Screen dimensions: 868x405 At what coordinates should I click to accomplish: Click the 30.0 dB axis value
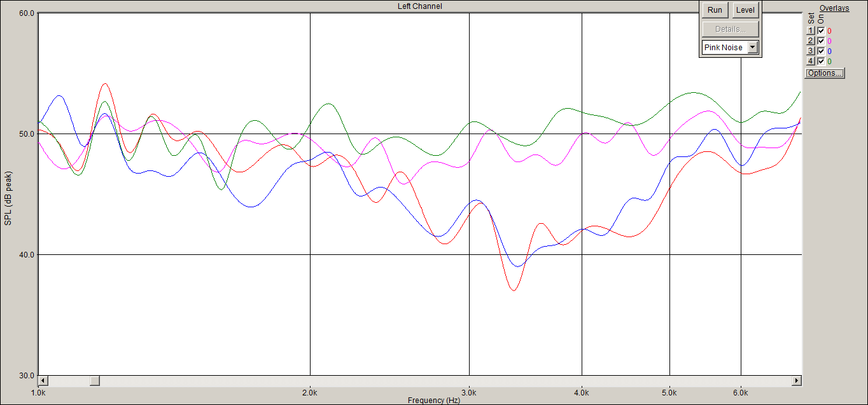pos(27,376)
